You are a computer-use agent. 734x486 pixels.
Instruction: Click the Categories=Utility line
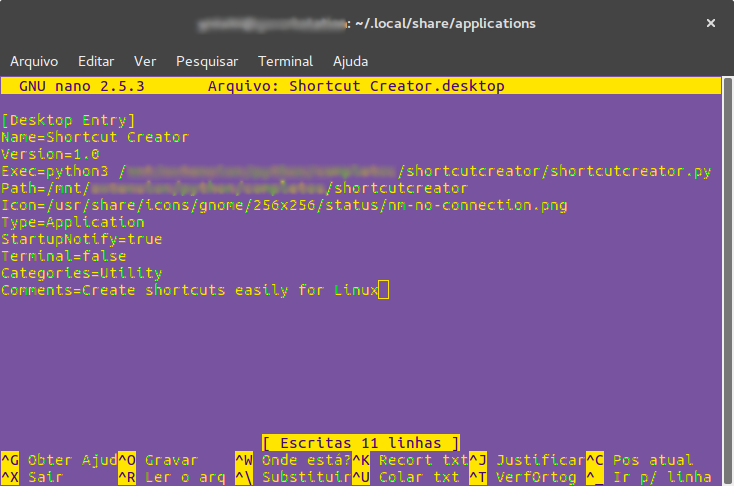[x=81, y=273]
